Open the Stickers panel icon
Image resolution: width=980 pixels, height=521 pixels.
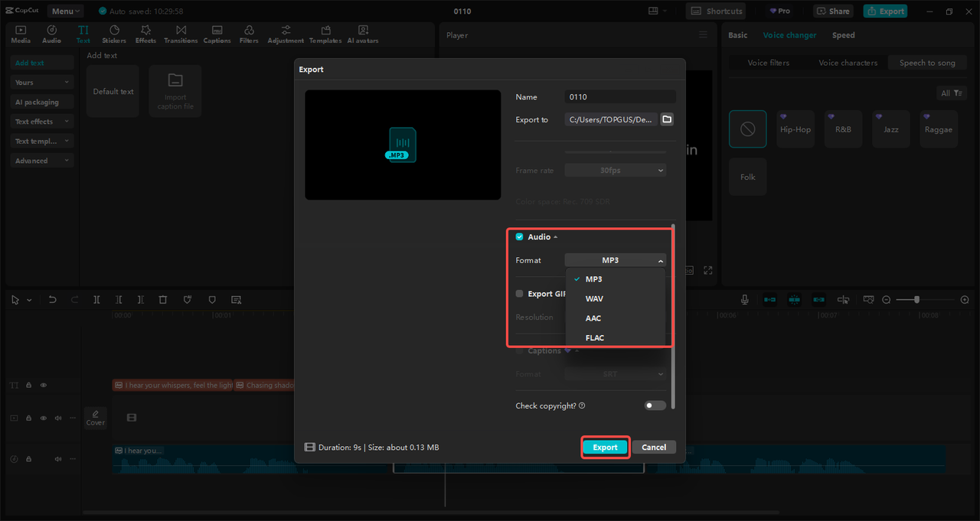[x=114, y=31]
